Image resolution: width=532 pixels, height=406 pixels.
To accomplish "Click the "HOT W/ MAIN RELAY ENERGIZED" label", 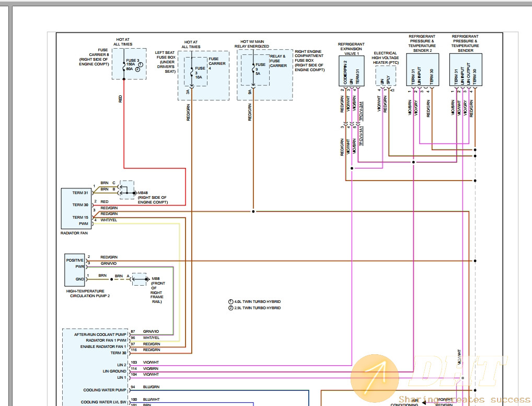I will 252,44.
